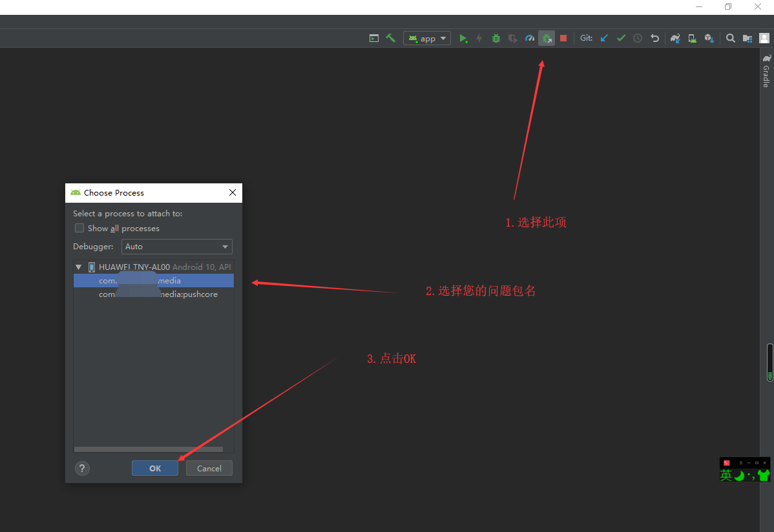
Task: Open Search Everywhere with magnifier icon
Action: tap(731, 38)
